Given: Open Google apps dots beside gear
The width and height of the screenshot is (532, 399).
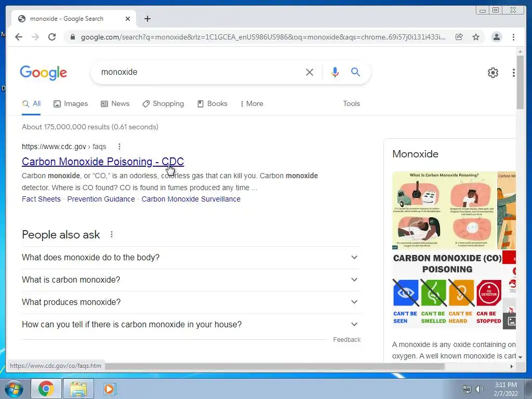Looking at the screenshot, I should 514,73.
